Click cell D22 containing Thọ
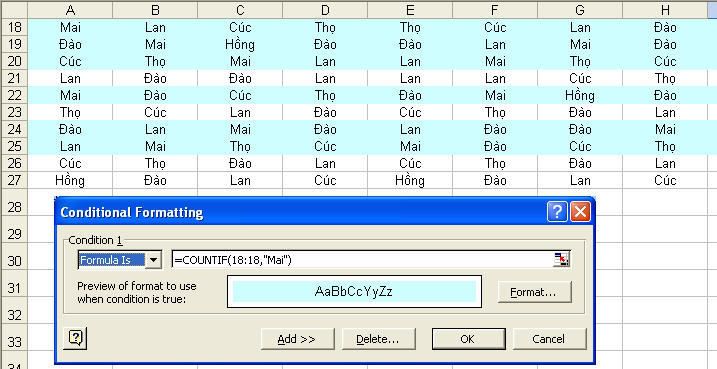This screenshot has width=717, height=369. tap(325, 96)
